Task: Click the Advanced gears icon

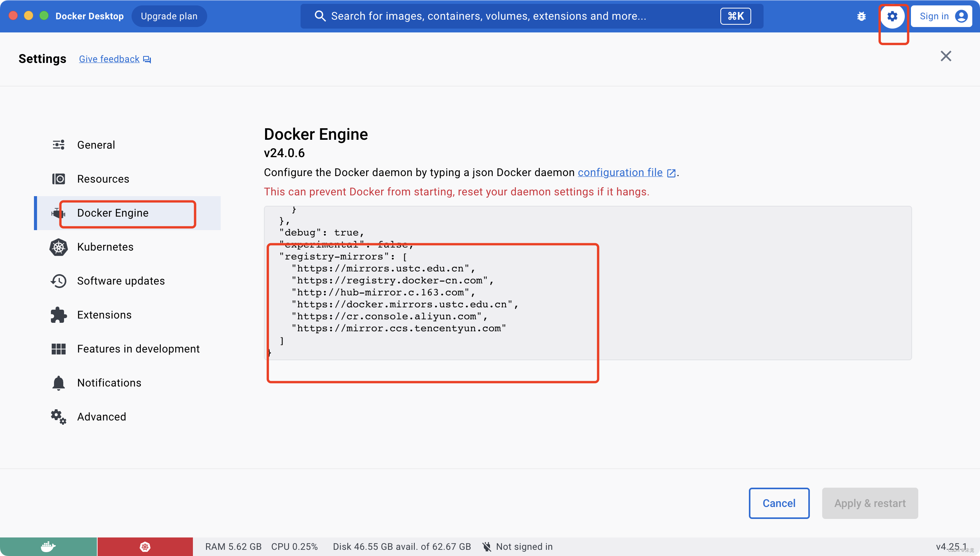Action: point(59,417)
